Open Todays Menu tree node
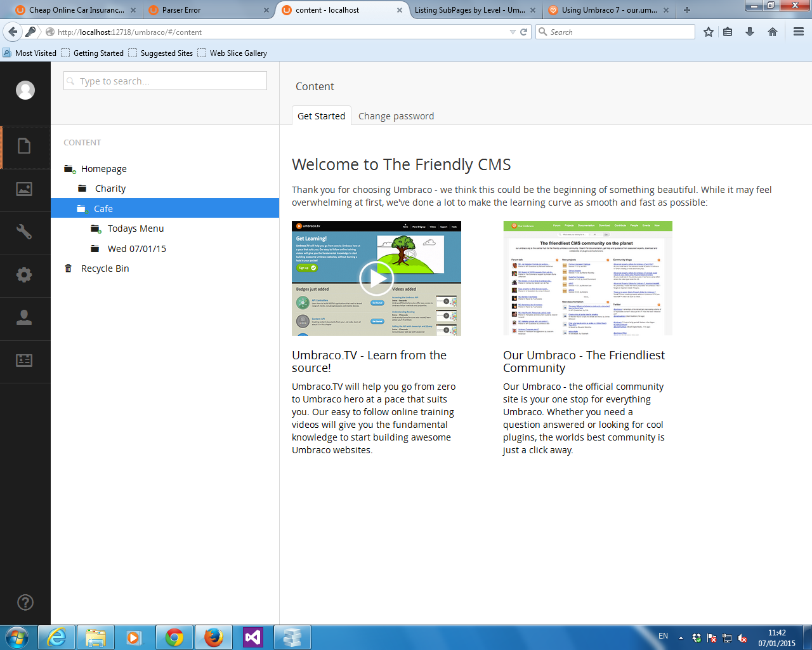This screenshot has width=812, height=650. point(136,229)
